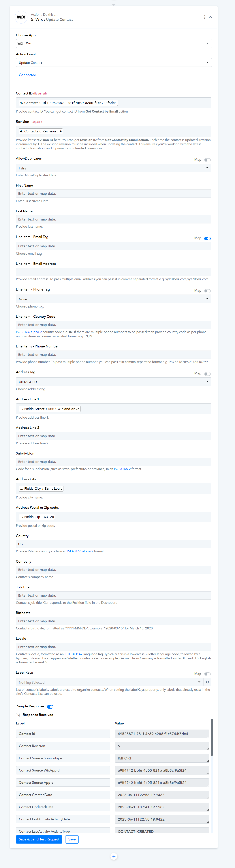Open the Address Tag UNTAGGED dropdown
Viewport: 235px width, 868px height.
[113, 382]
